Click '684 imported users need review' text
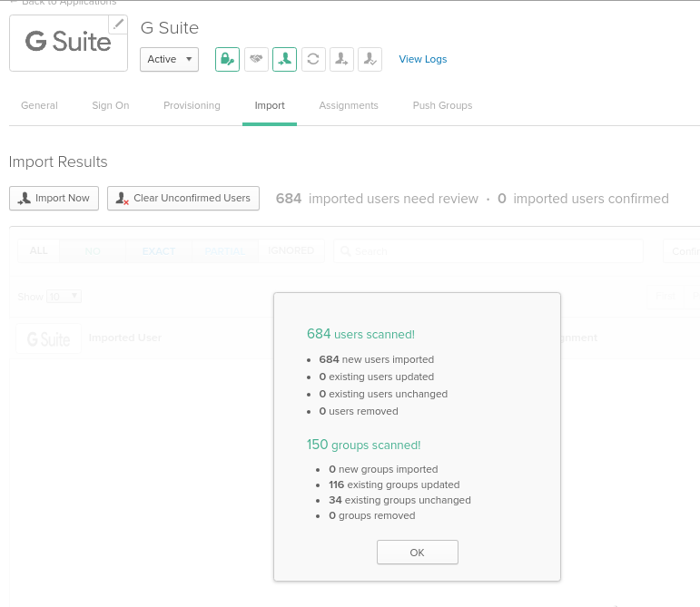This screenshot has width=700, height=607. tap(377, 199)
